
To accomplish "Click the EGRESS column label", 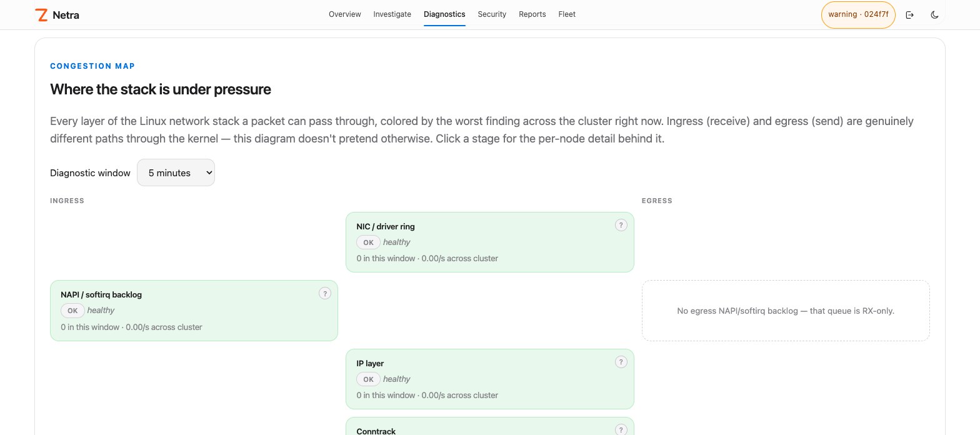I will (657, 201).
